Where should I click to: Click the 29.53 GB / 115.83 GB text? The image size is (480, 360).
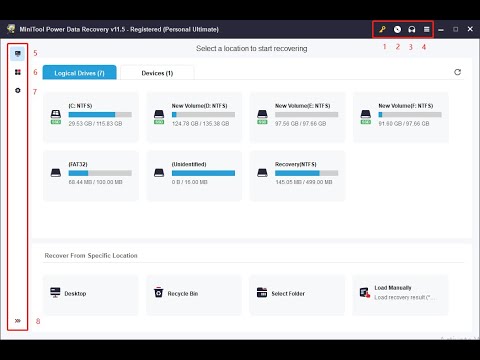pyautogui.click(x=95, y=124)
